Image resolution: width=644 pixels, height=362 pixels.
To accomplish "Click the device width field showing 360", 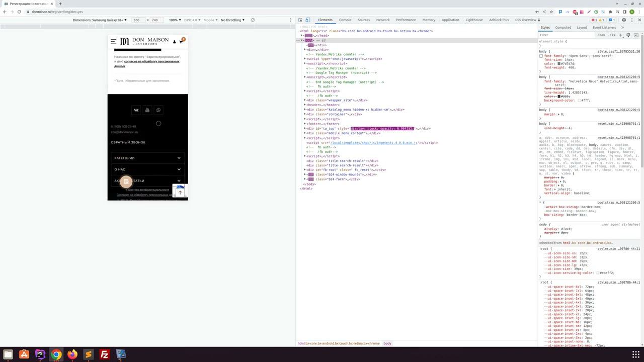I will tap(138, 20).
